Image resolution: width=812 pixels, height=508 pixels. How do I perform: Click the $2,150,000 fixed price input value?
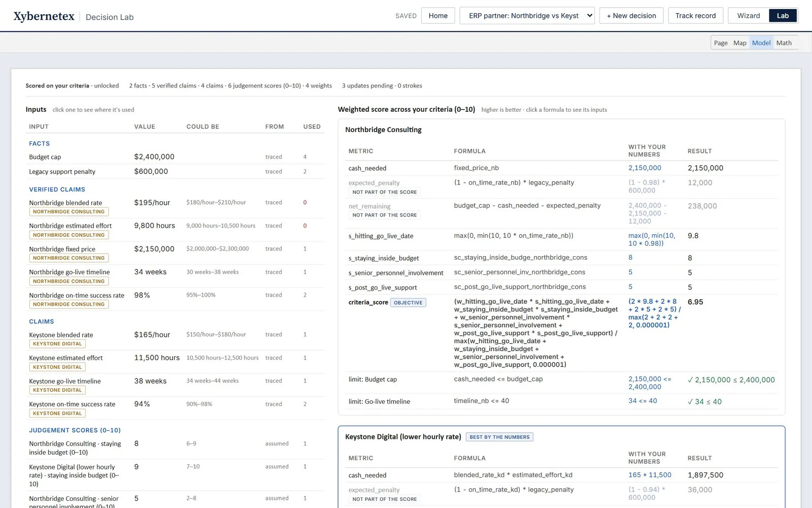154,248
